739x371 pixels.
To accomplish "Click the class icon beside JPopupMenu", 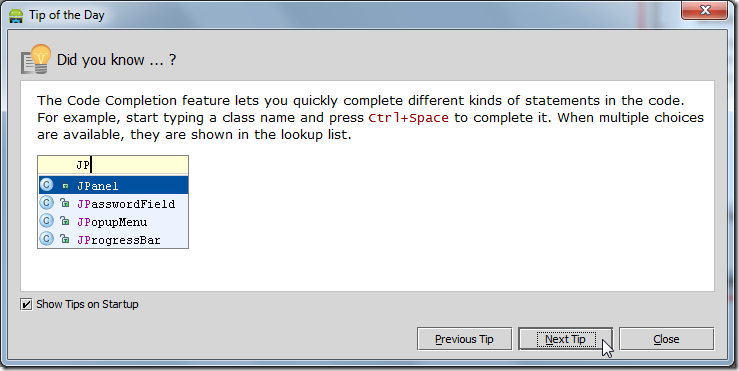I will 46,221.
